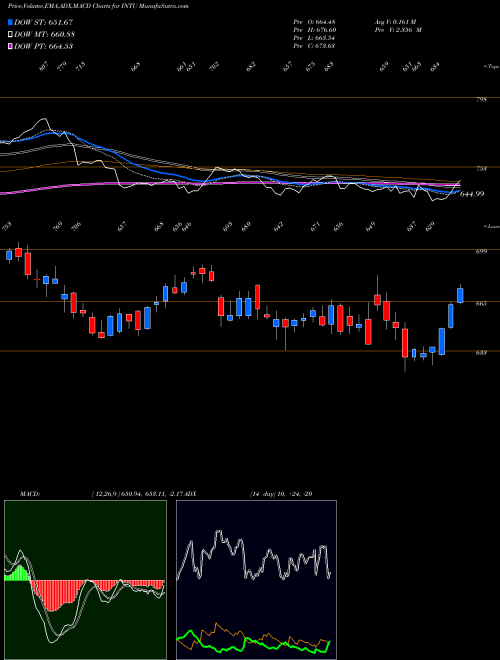Click the 795 price axis label
500x660 pixels.
pos(482,100)
